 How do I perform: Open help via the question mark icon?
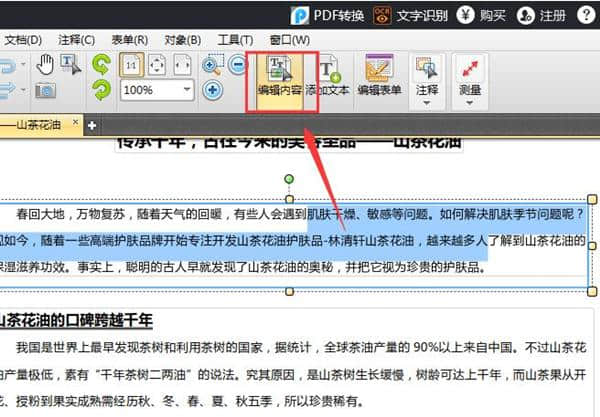click(x=586, y=15)
